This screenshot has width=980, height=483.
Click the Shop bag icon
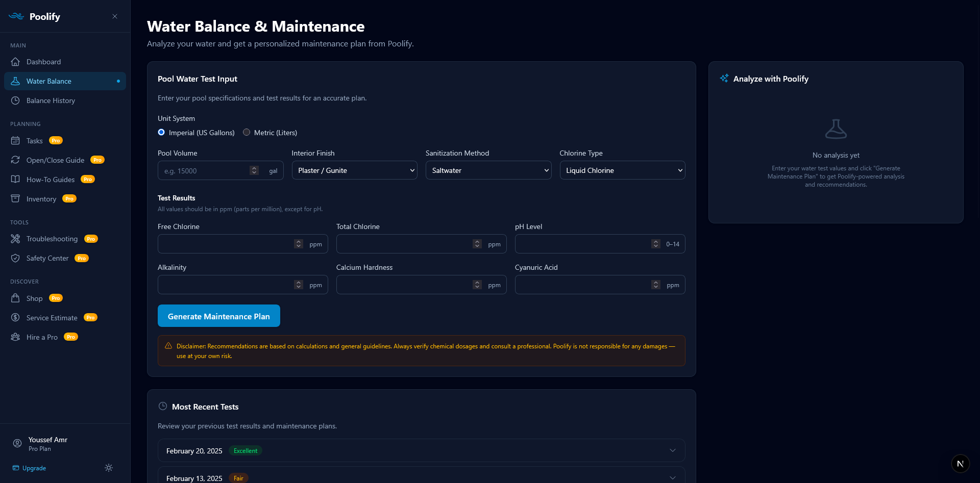tap(15, 298)
